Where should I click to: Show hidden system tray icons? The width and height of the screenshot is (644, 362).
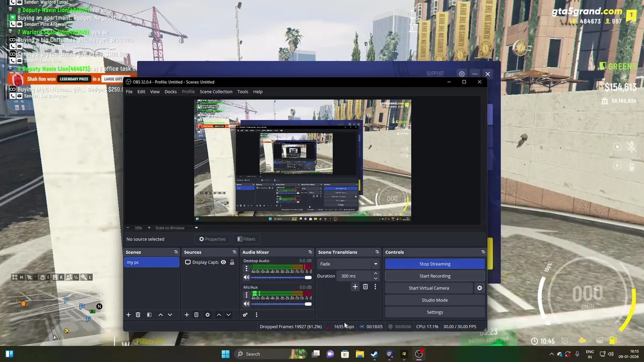click(551, 354)
